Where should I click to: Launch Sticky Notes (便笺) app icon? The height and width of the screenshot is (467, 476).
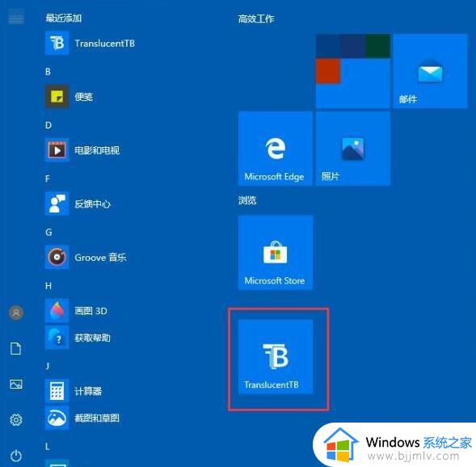tap(57, 96)
